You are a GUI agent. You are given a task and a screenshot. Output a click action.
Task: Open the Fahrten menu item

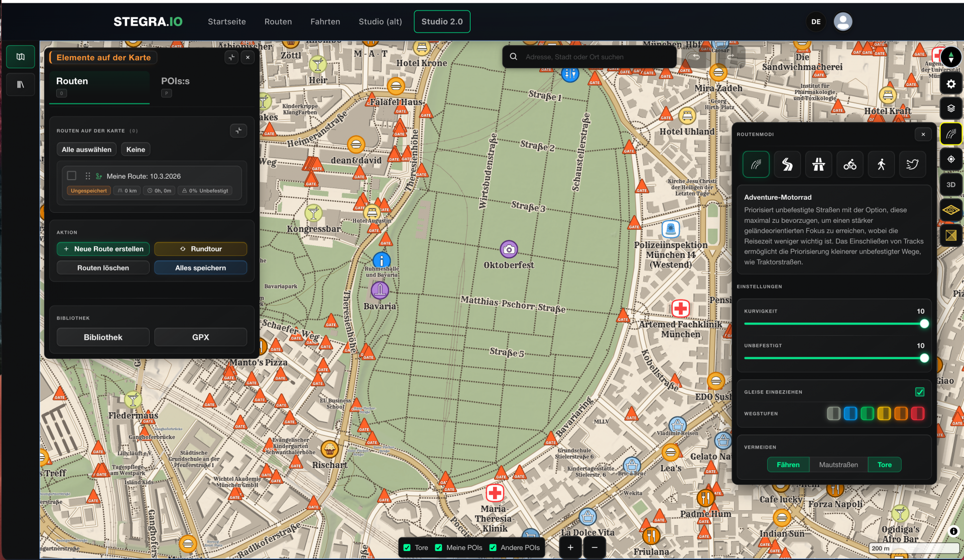(325, 22)
